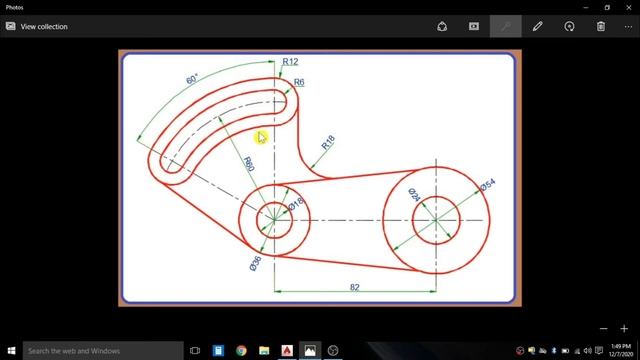Click the displayed drawing image
Viewport: 640px width, 360px height.
[320, 178]
